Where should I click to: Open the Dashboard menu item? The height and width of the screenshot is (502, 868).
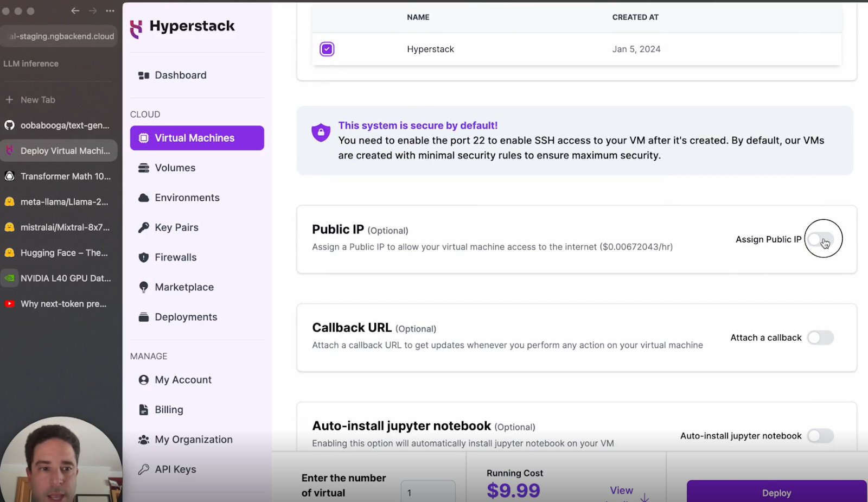[197, 75]
